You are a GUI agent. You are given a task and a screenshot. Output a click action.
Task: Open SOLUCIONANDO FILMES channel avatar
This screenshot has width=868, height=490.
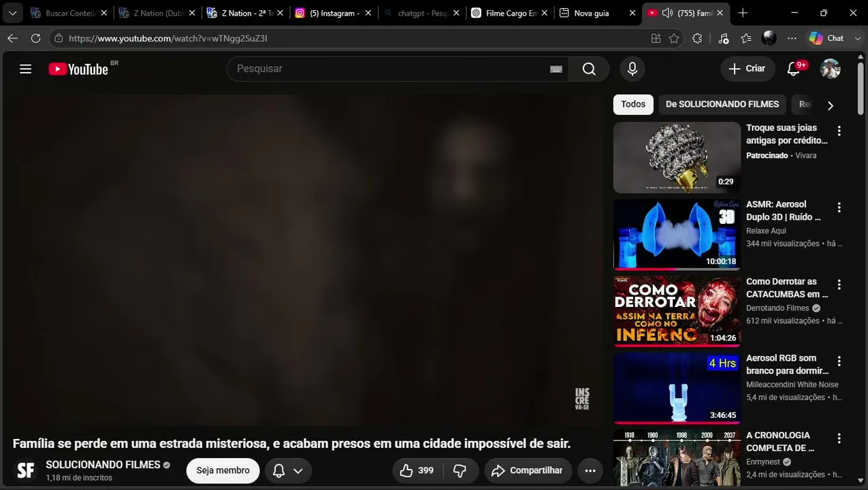pos(26,470)
